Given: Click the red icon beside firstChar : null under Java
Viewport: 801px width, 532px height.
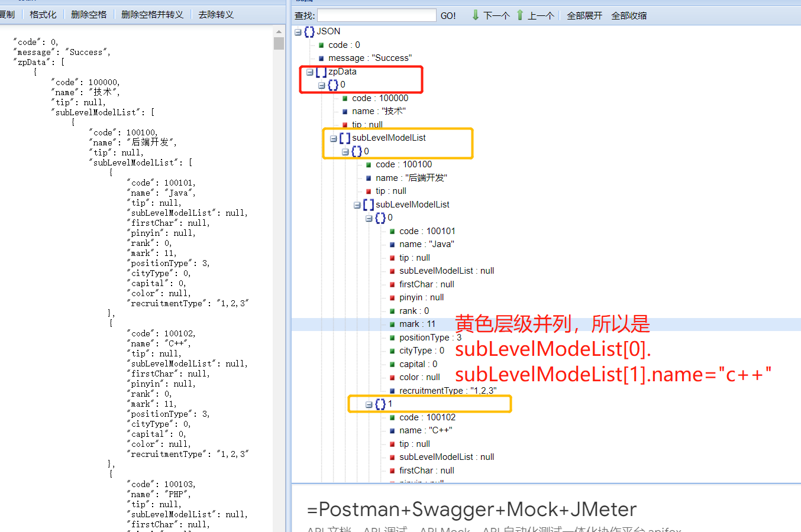Looking at the screenshot, I should pyautogui.click(x=392, y=285).
